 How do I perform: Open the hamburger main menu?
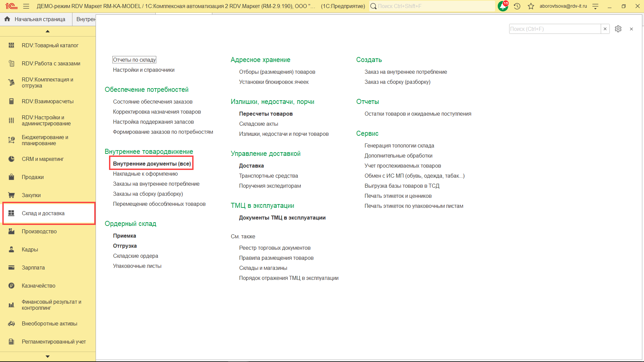(x=26, y=6)
